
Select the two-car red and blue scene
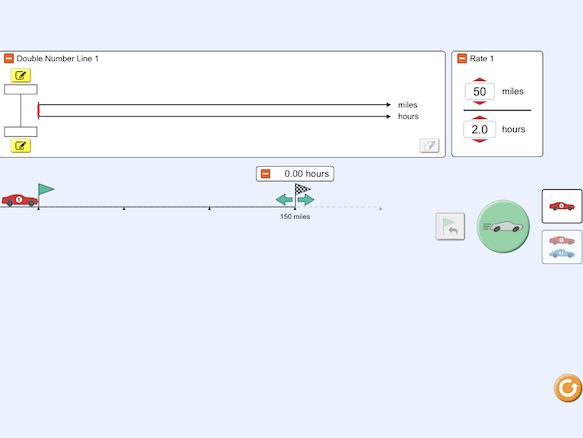562,247
